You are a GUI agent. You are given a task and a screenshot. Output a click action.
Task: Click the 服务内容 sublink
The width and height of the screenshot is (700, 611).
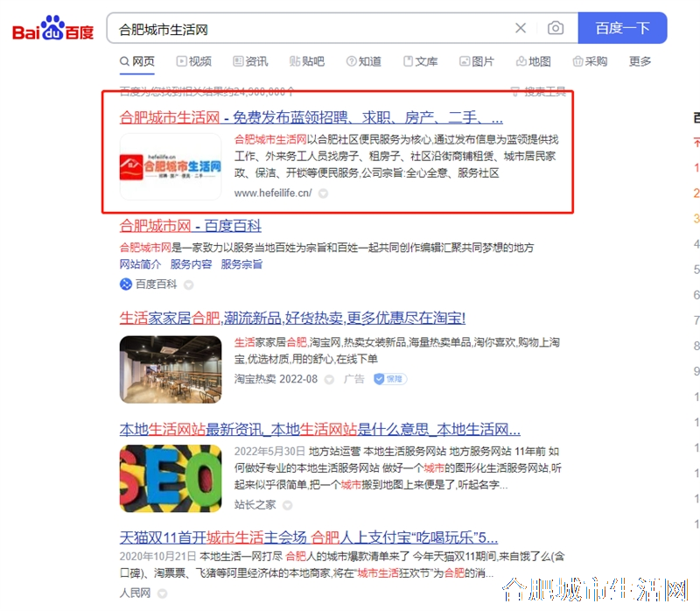pos(191,264)
